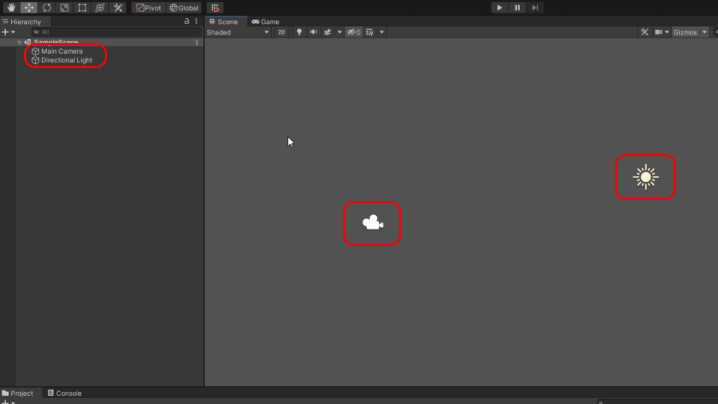718x404 pixels.
Task: Click the camera gizmo in Scene view
Action: point(373,223)
